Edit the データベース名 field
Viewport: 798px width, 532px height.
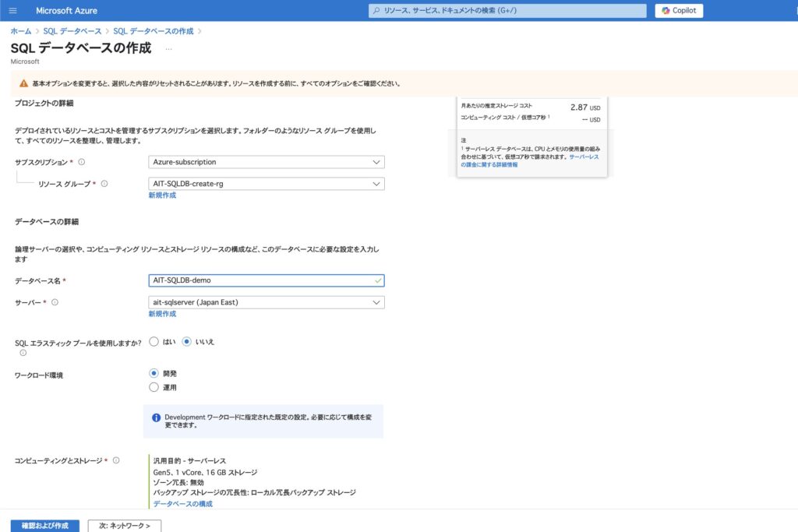[x=267, y=280]
